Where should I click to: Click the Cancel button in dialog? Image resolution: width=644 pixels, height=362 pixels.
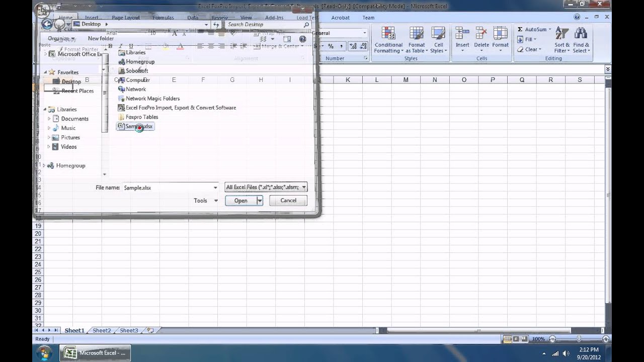tap(288, 201)
